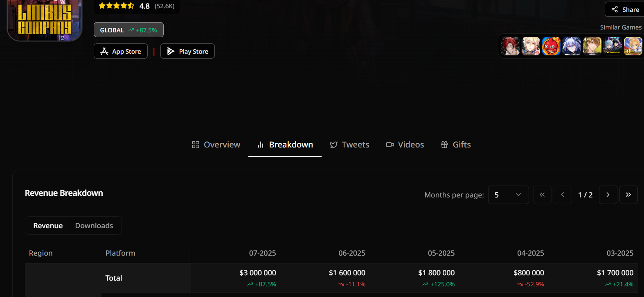Image resolution: width=644 pixels, height=297 pixels.
Task: Switch the breakdown to Downloads
Action: point(94,226)
